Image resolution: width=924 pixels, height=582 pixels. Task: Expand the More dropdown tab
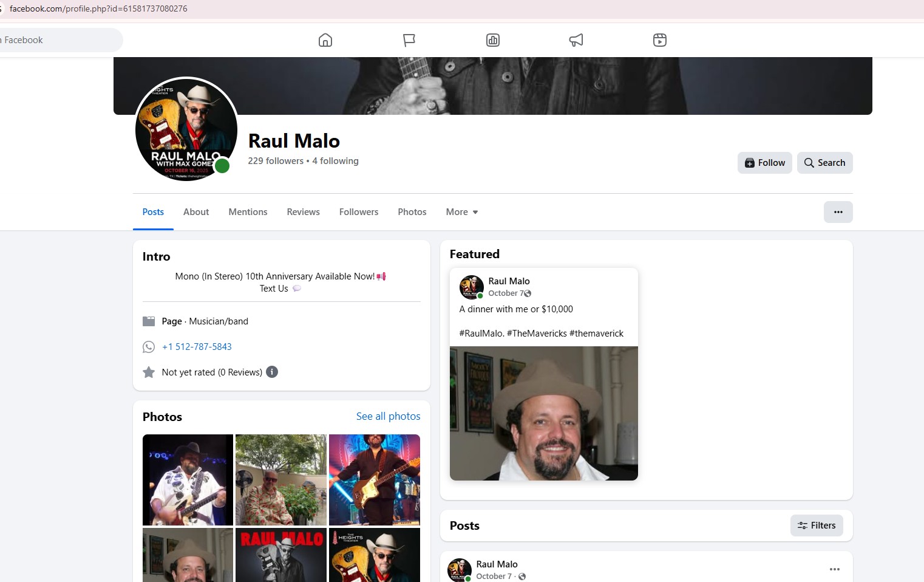click(462, 212)
